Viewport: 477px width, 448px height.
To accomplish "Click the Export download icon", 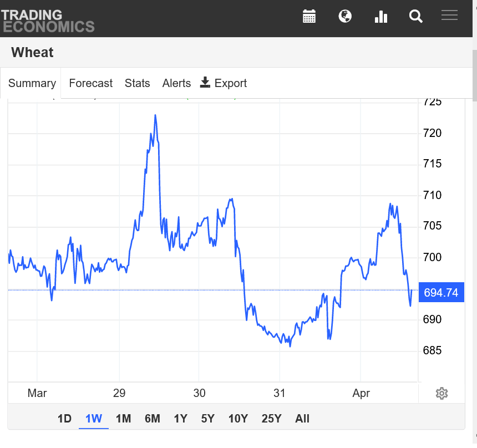I will (x=205, y=83).
